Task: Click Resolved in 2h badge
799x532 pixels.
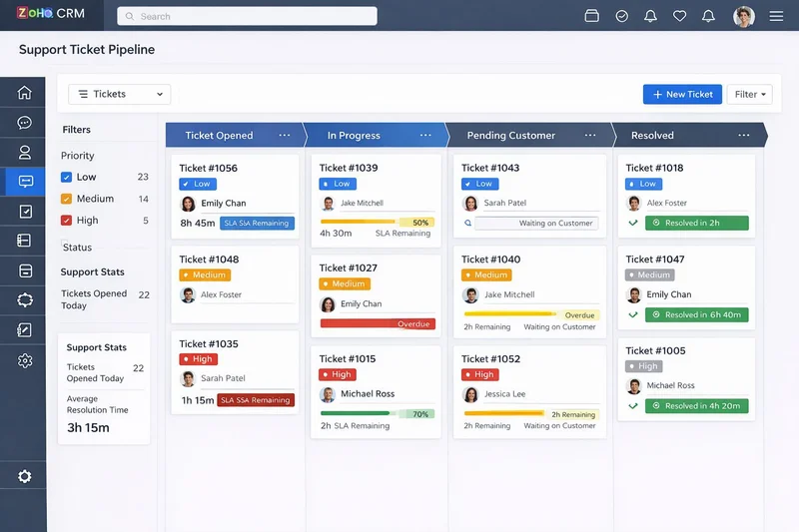Action: (696, 223)
